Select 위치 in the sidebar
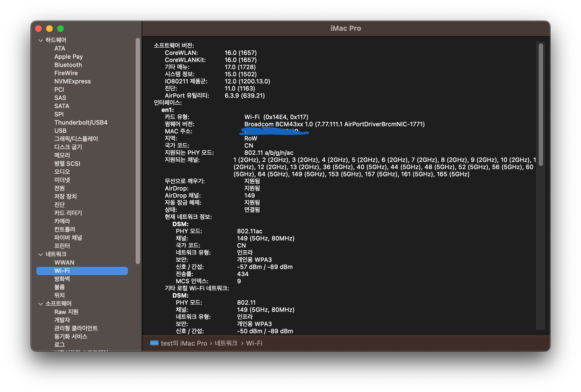Viewport: 581px width, 392px height. 59,295
